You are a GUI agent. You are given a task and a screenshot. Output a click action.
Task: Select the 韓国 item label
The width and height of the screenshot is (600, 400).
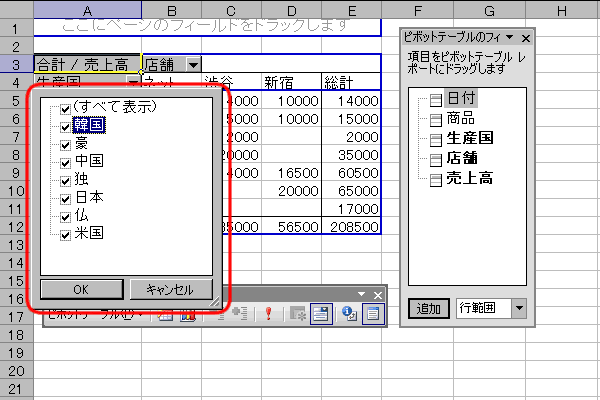(x=89, y=125)
